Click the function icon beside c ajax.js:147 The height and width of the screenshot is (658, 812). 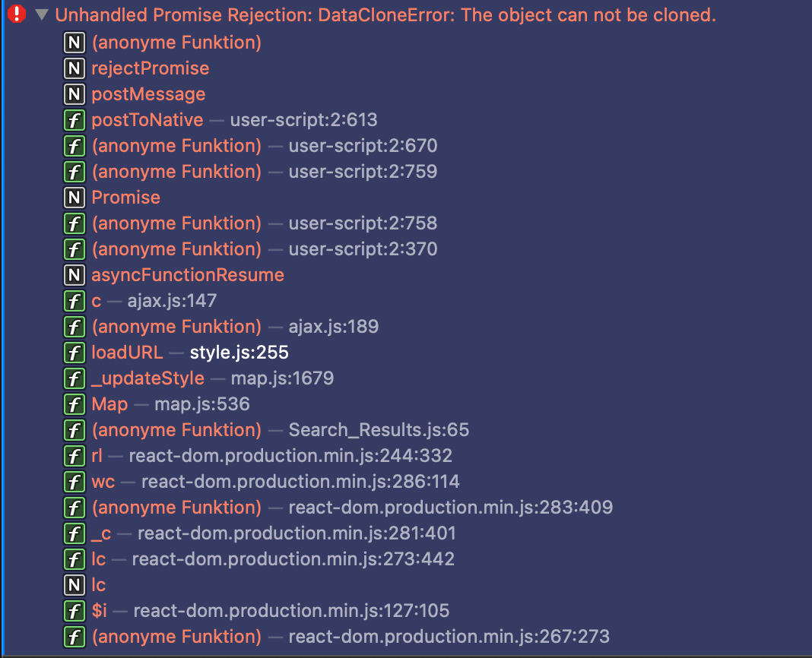[x=74, y=301]
